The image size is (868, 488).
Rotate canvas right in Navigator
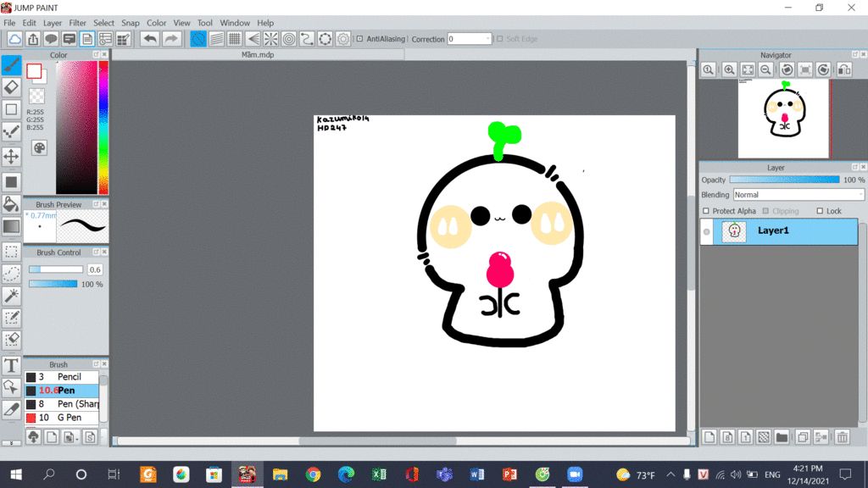(x=824, y=69)
